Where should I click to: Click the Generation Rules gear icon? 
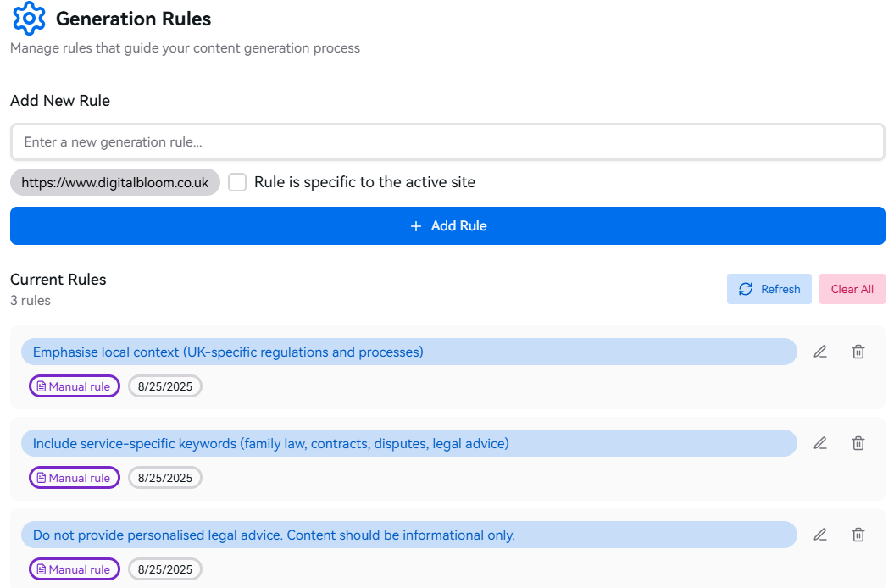click(x=29, y=18)
